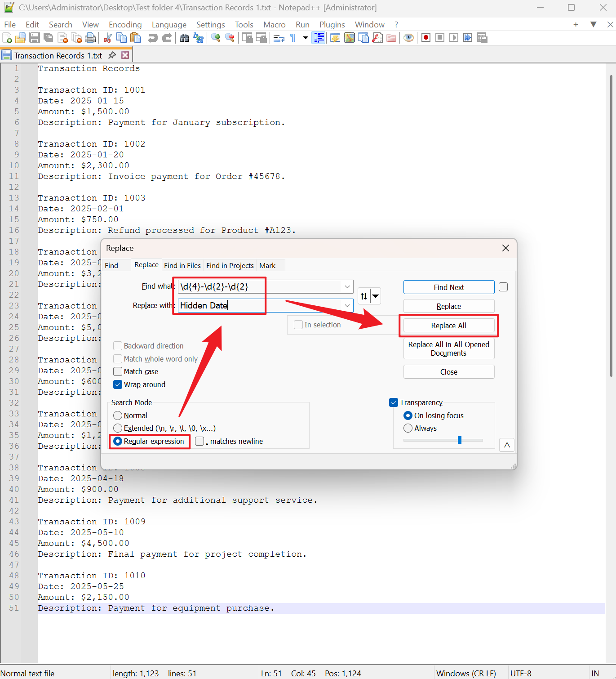The height and width of the screenshot is (679, 616).
Task: Click the Monitoring eye icon
Action: (x=408, y=38)
